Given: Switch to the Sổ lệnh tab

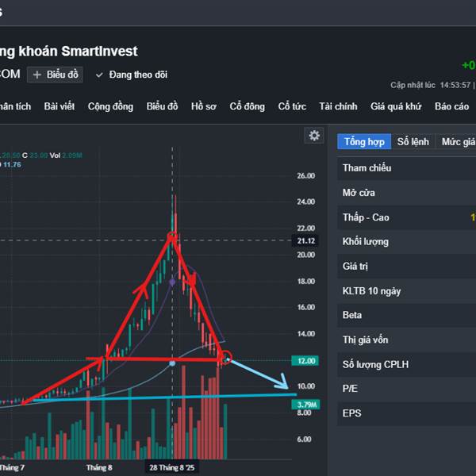Looking at the screenshot, I should tap(413, 142).
